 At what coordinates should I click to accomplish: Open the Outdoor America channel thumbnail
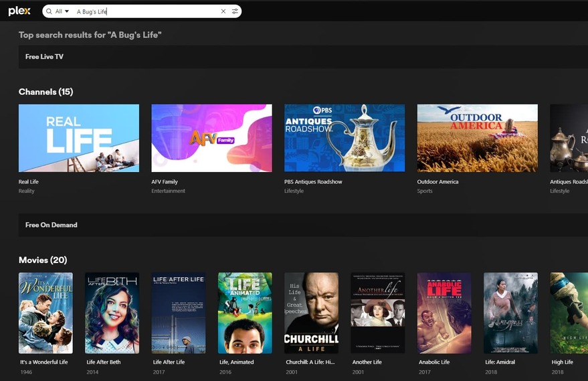pos(477,138)
